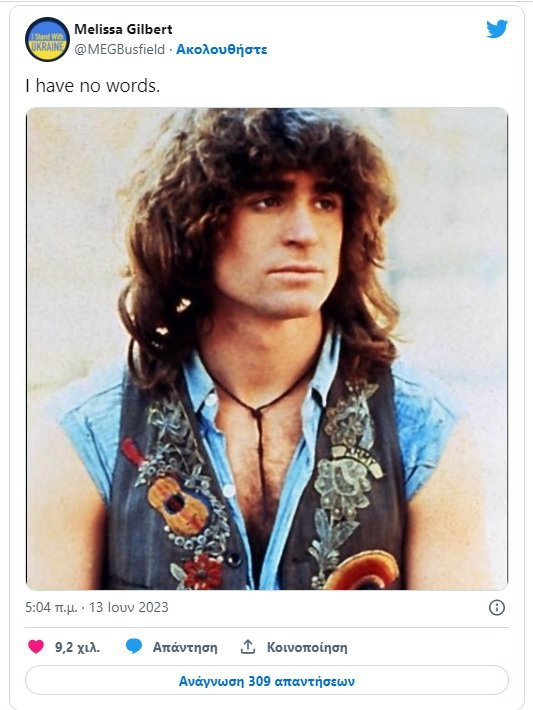
Task: Tap the blue reply speech bubble icon
Action: (x=134, y=646)
